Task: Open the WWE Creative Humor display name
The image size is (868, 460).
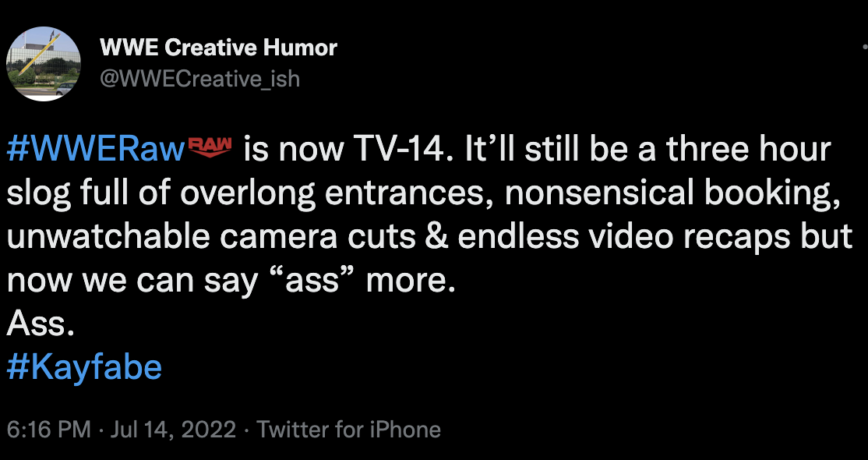Action: (x=218, y=48)
